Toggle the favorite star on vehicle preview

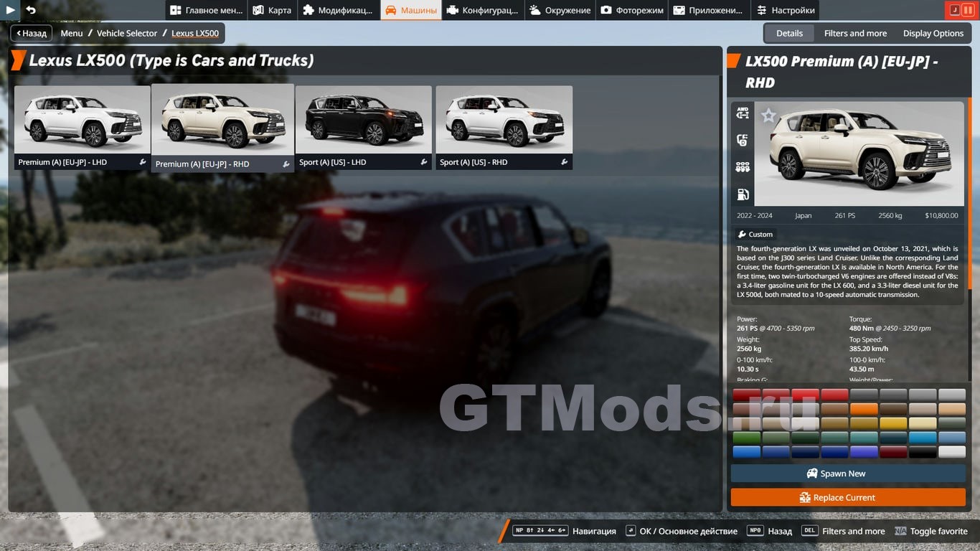click(768, 116)
